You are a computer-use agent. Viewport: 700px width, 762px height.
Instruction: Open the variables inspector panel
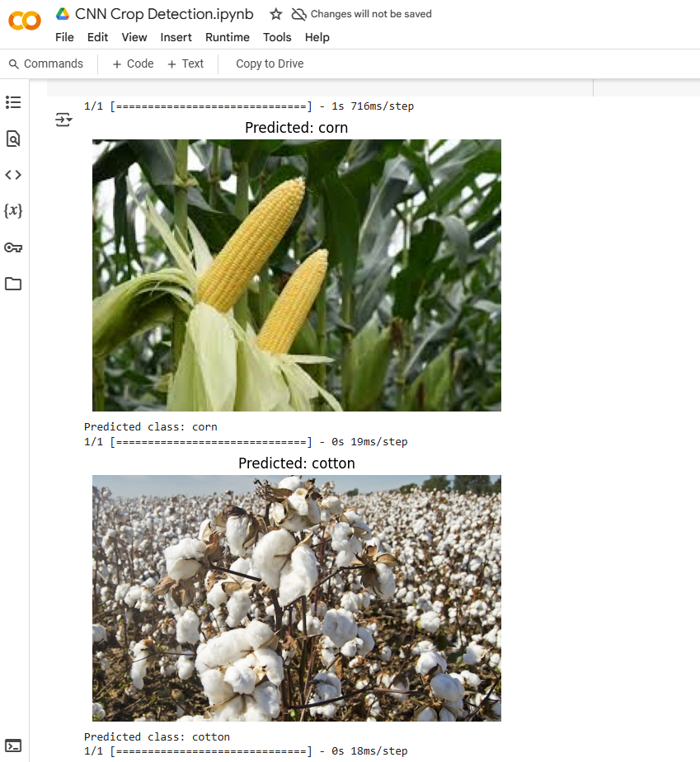[13, 210]
